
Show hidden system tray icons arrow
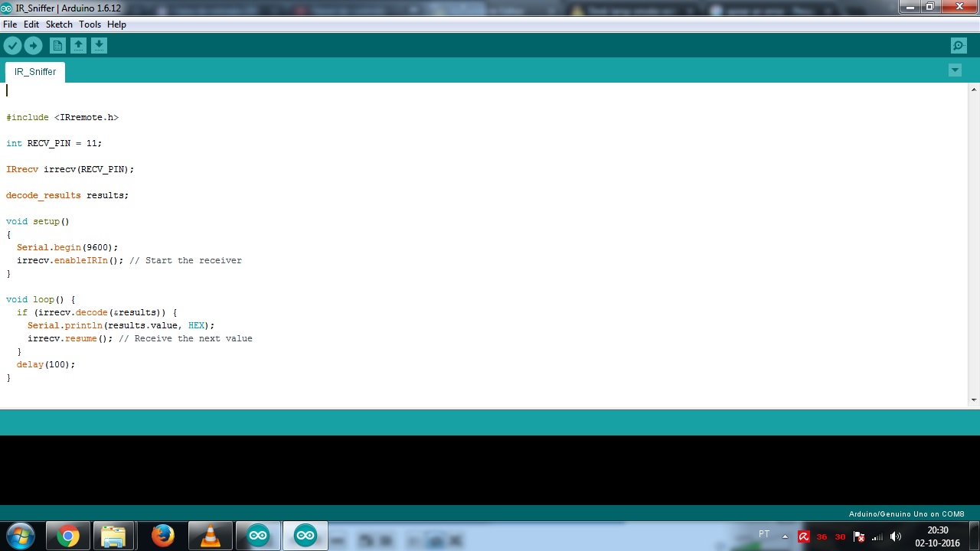coord(785,536)
